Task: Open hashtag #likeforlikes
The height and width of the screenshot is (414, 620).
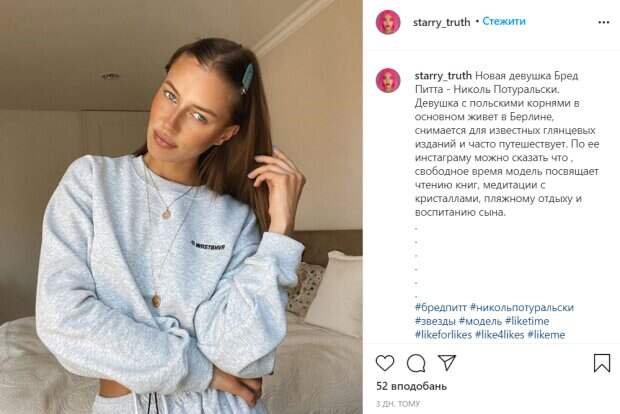Action: (443, 335)
